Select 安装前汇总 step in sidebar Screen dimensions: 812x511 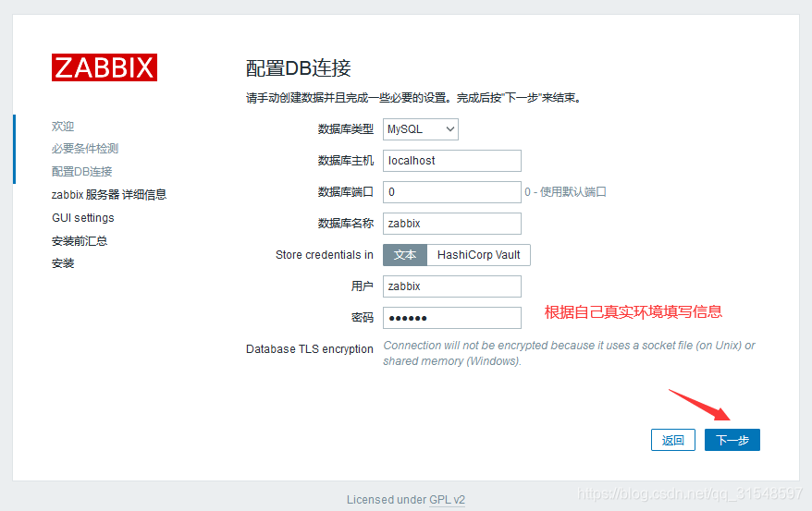(x=80, y=241)
